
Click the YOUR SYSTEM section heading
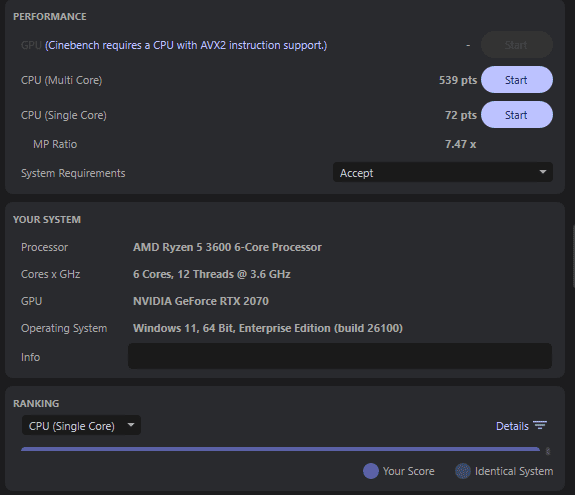click(47, 219)
